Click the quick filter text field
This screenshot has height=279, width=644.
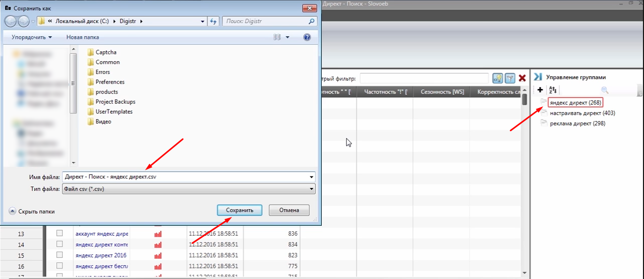424,78
